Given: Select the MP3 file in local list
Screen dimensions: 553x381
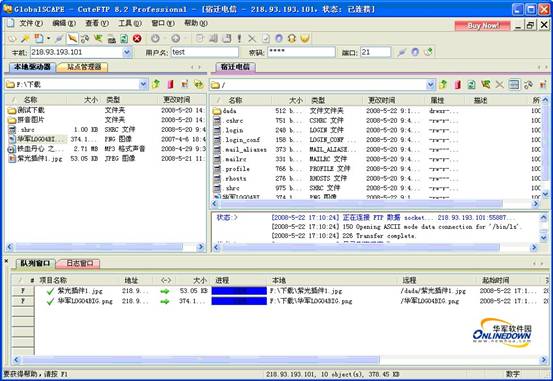Looking at the screenshot, I should click(36, 149).
